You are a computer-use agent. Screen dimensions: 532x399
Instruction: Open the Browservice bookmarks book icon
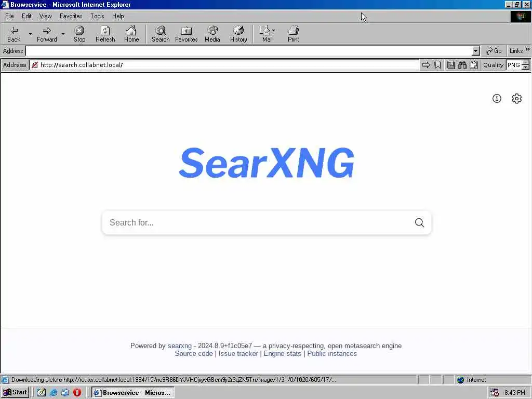451,65
